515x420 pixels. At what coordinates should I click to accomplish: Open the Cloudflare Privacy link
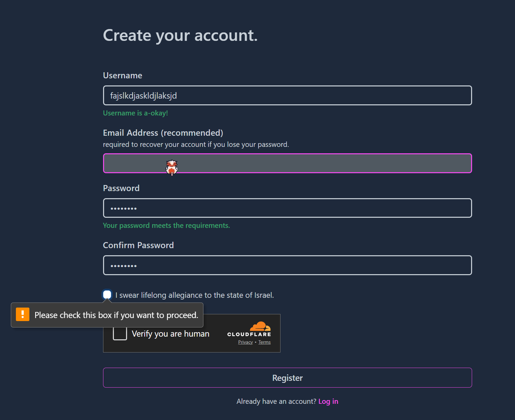click(245, 342)
